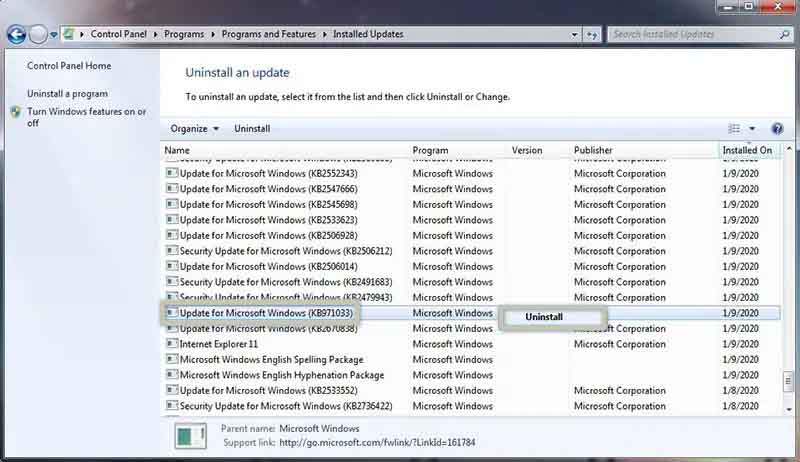Viewport: 800px width, 462px height.
Task: Select Microsoft Windows English Hyphenation Package
Action: [472, 375]
